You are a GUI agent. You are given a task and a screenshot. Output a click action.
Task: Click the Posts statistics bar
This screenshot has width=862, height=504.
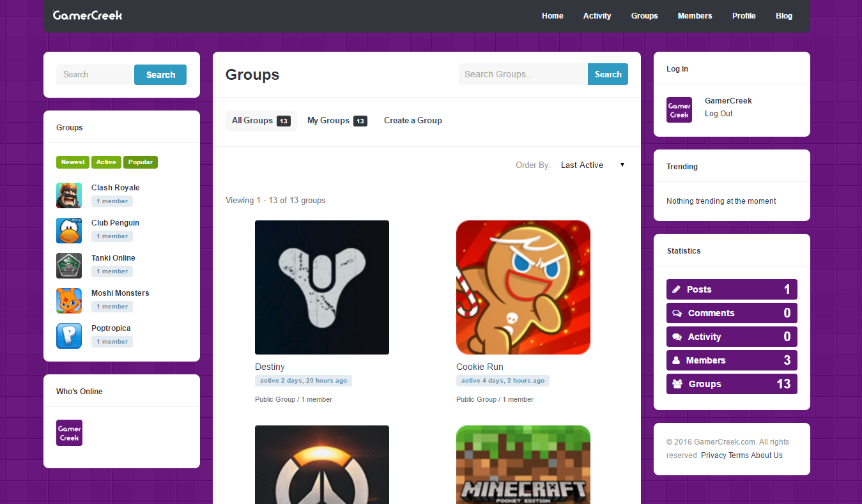tap(732, 289)
